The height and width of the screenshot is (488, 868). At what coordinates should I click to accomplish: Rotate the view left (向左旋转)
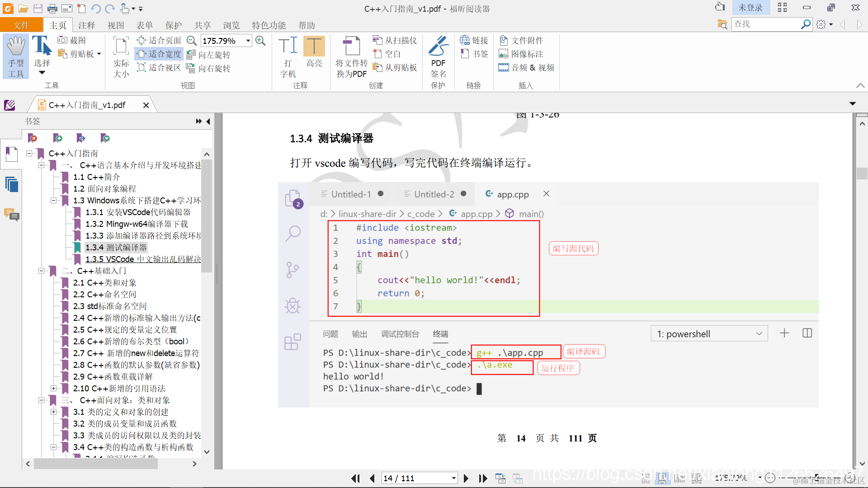(x=209, y=55)
